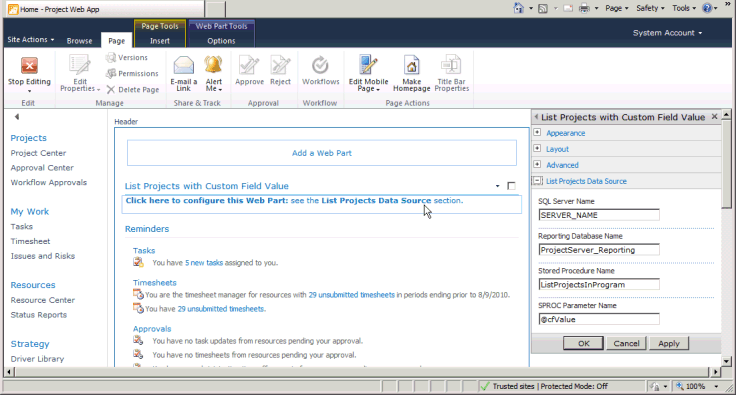Open the zoom level 100% dropdown
736x395 pixels.
coord(716,387)
